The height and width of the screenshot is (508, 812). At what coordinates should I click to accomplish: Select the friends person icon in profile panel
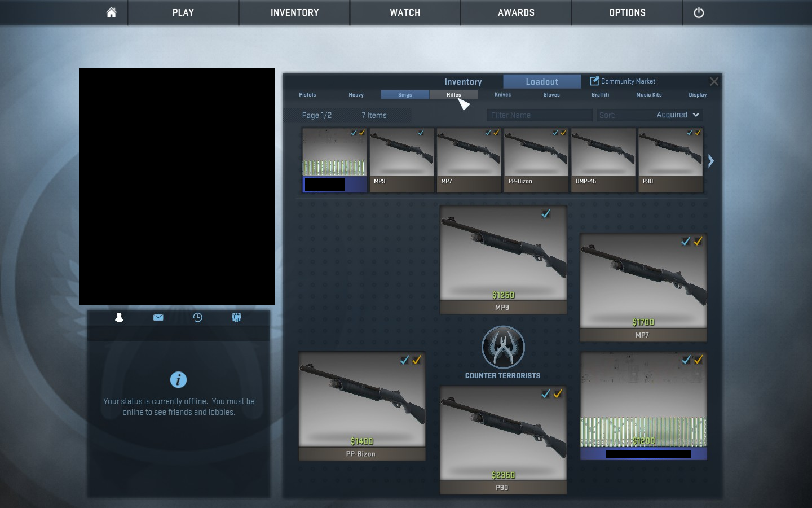tap(118, 317)
